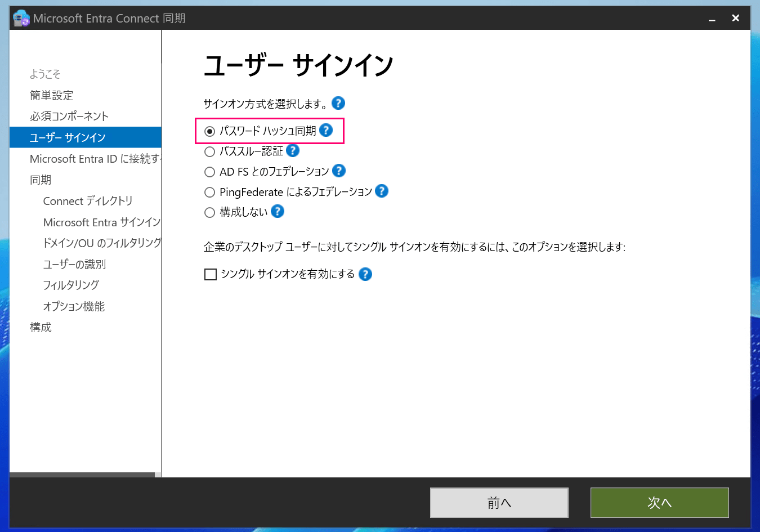Open help for サインオン方式を選択します
This screenshot has height=532, width=760.
coord(338,103)
